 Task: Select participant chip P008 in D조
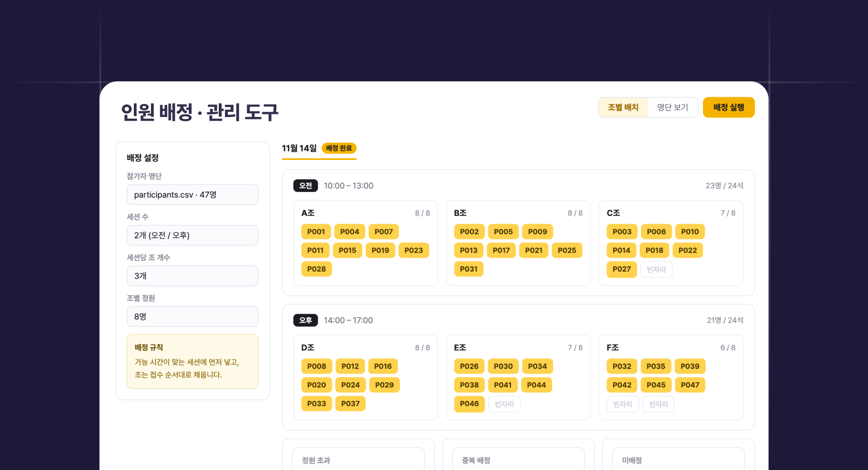pos(316,367)
